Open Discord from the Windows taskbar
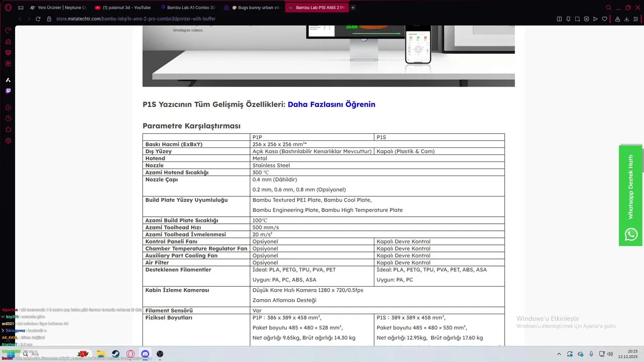Image resolution: width=644 pixels, height=362 pixels. (x=145, y=354)
